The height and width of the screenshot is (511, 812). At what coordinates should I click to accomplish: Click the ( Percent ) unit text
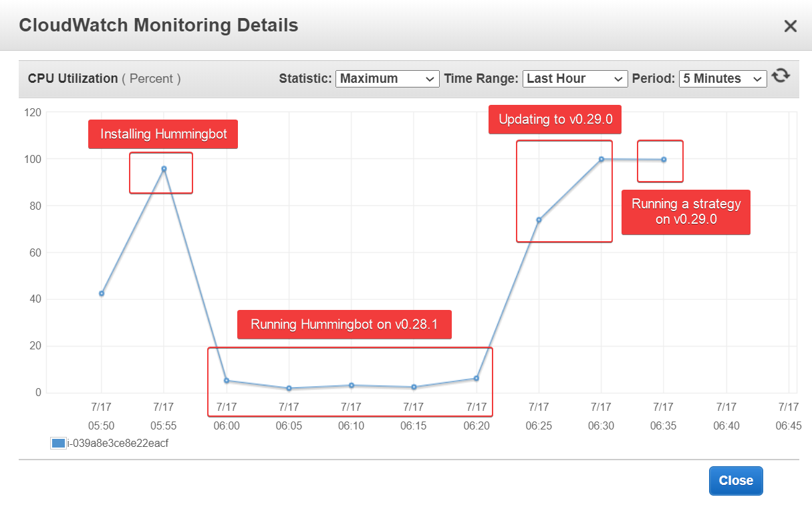[151, 79]
